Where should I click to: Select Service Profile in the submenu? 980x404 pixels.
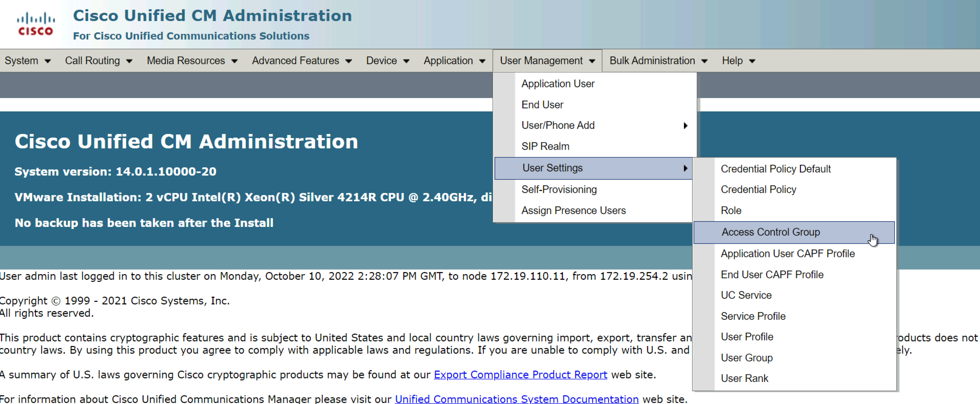(x=794, y=316)
